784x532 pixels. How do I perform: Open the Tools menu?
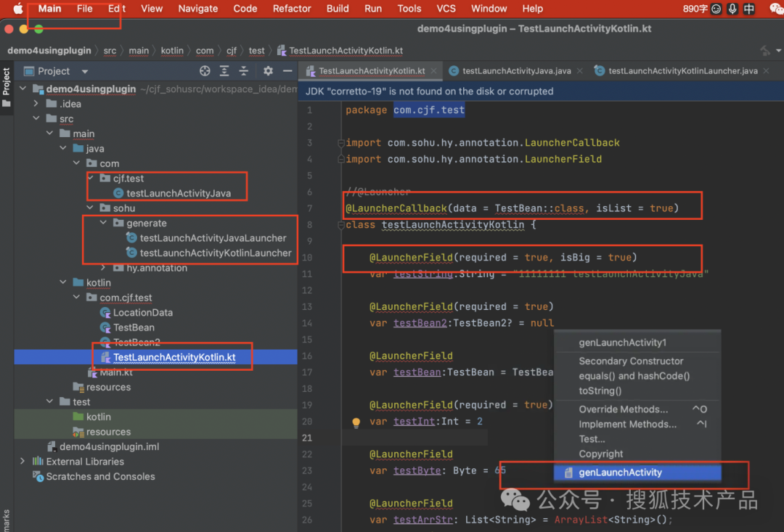(409, 9)
